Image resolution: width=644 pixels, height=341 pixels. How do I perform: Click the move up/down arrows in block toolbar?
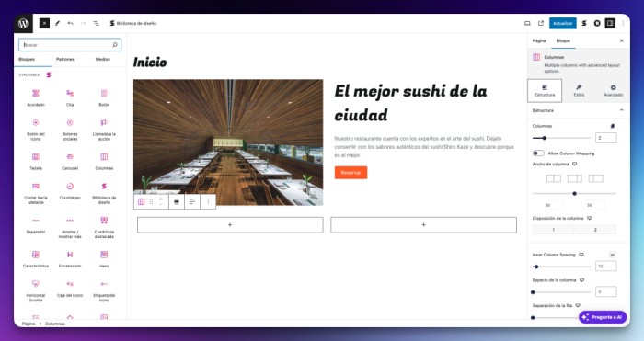coord(161,201)
